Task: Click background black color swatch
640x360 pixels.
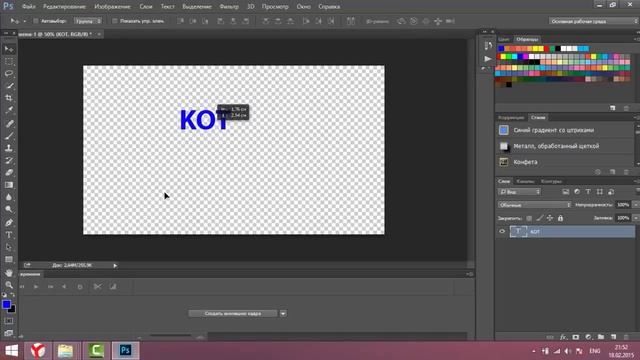Action: tap(13, 310)
